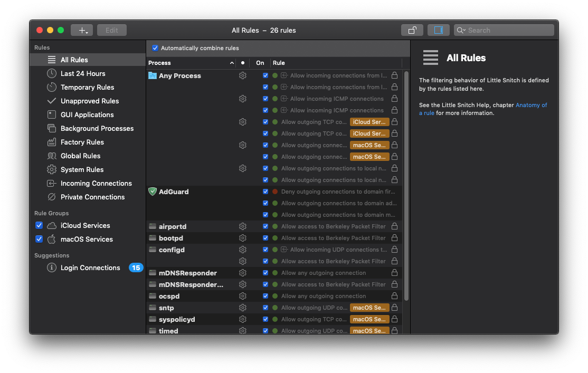Click the lock icon in the toolbar

click(x=412, y=30)
